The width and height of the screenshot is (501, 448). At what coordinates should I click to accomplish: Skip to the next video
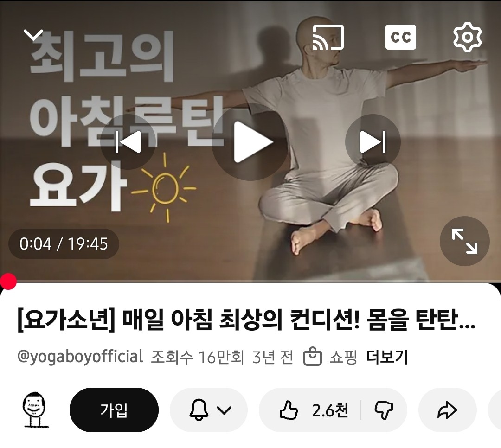[x=373, y=142]
